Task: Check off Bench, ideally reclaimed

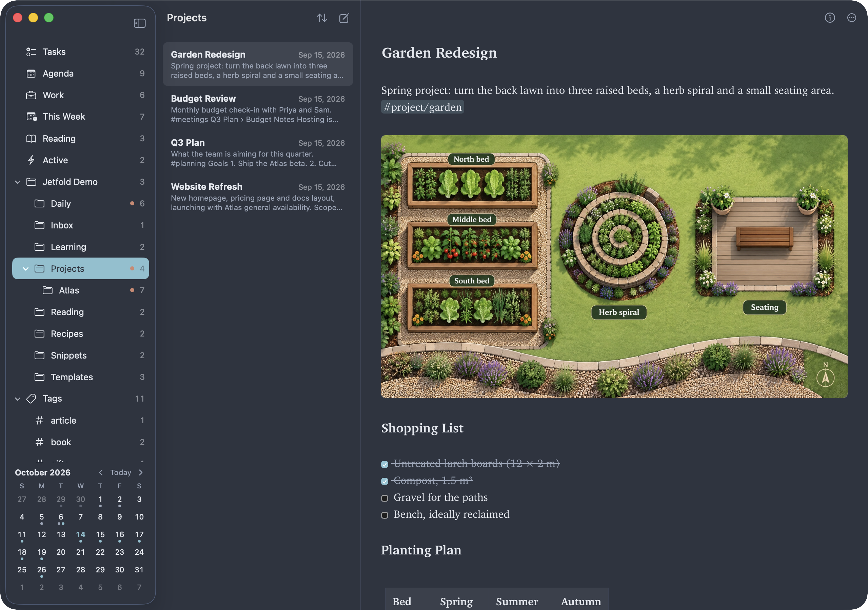Action: 384,515
